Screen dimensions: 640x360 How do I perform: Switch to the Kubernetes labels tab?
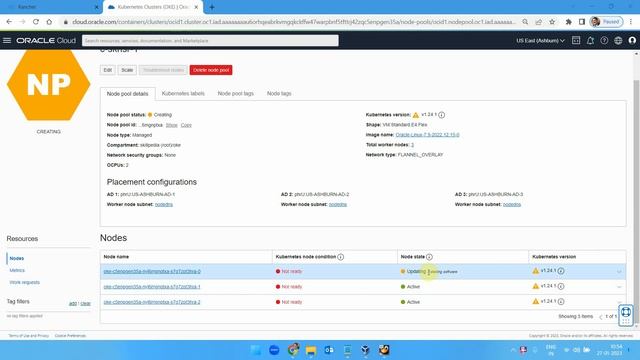click(x=183, y=93)
